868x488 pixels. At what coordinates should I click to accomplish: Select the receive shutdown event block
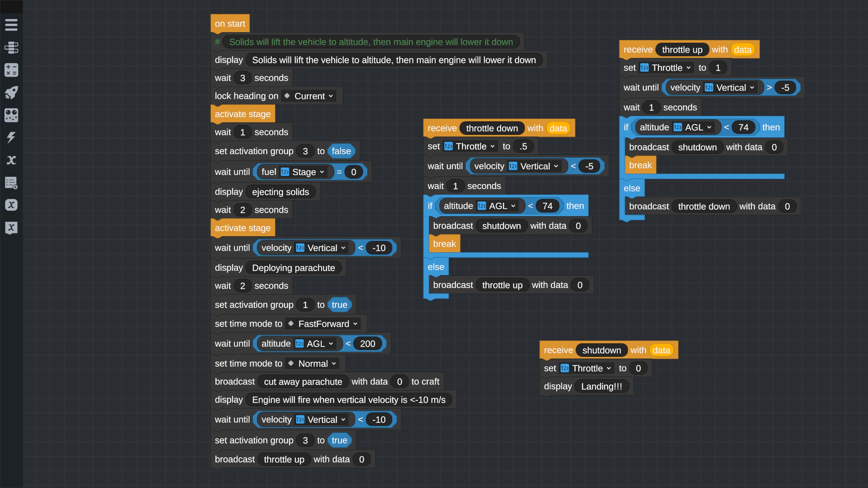(558, 350)
